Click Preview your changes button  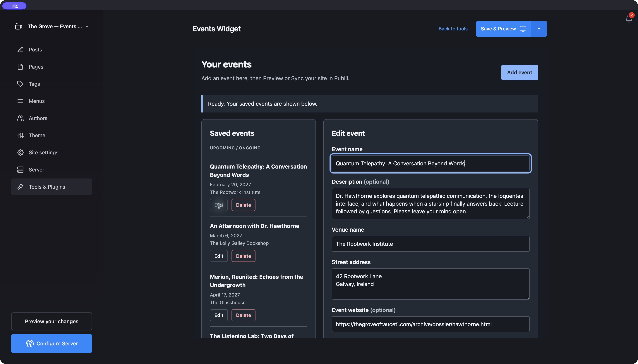(52, 321)
